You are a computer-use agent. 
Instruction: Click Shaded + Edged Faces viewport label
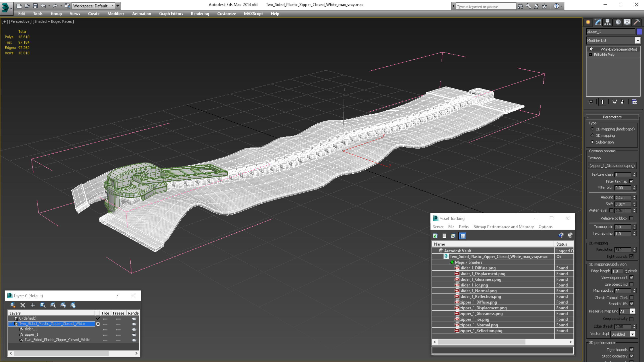coord(53,21)
